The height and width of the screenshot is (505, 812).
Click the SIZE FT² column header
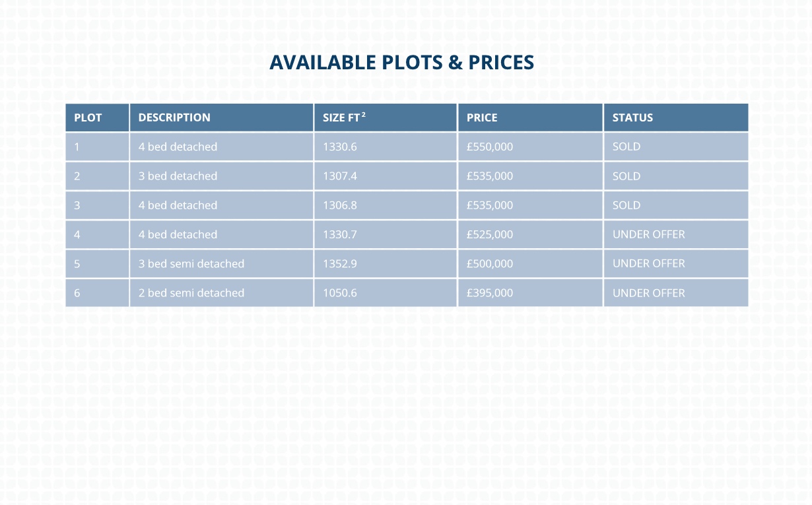point(386,118)
